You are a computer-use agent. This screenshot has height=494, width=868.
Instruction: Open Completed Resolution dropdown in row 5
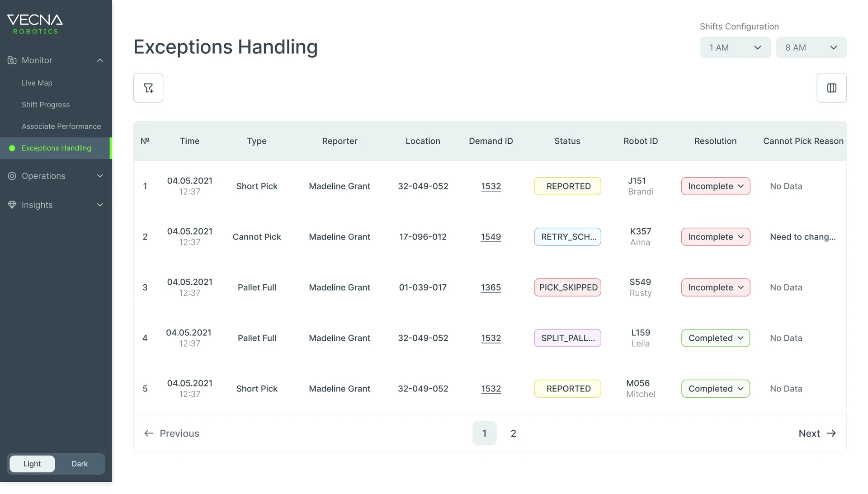716,389
